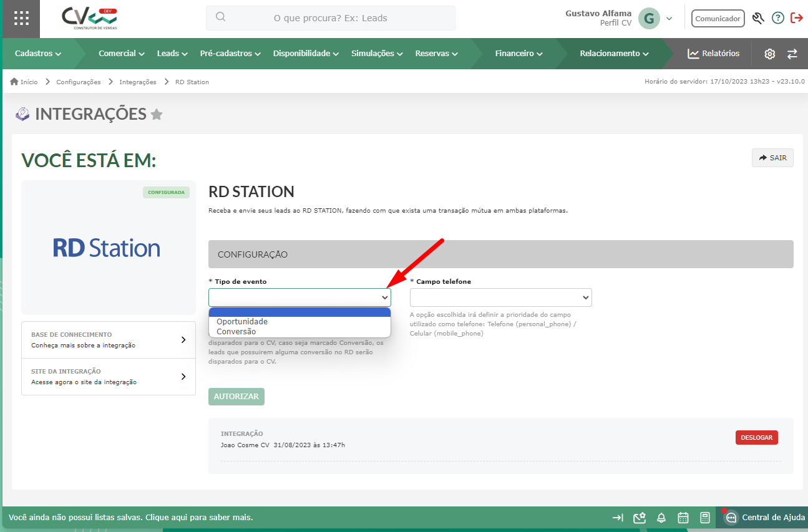Click the Relatórios chart icon
Viewport: 808px width, 532px height.
point(693,54)
